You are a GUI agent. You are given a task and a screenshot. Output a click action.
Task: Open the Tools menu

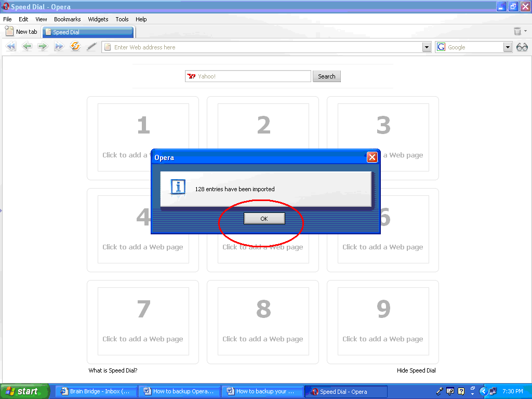[122, 19]
